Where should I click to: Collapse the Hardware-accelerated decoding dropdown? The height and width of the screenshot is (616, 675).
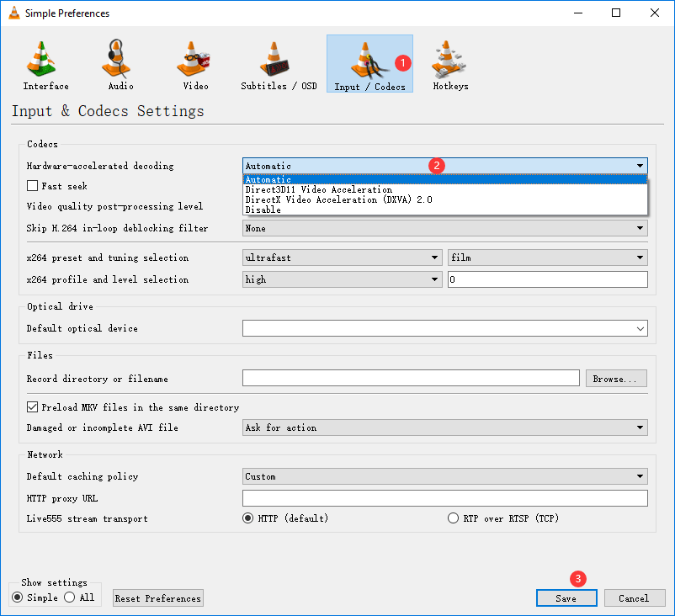point(444,166)
